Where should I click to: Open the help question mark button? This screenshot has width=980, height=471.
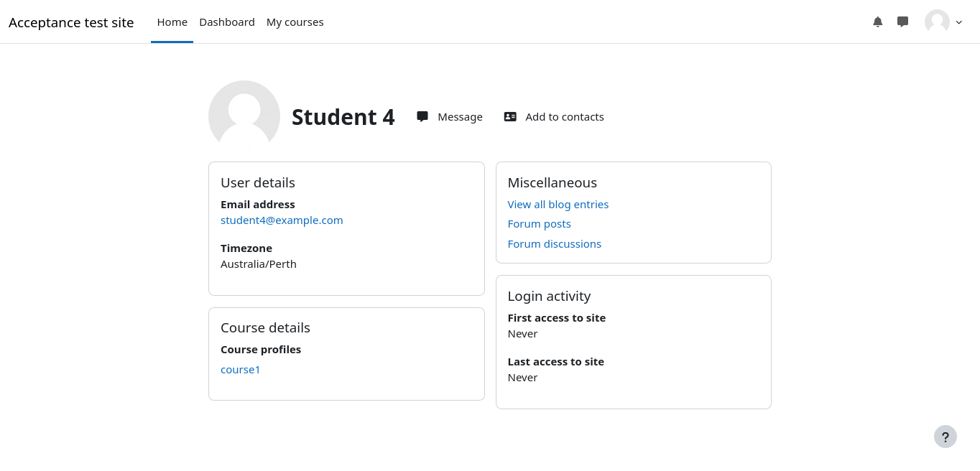pos(945,437)
